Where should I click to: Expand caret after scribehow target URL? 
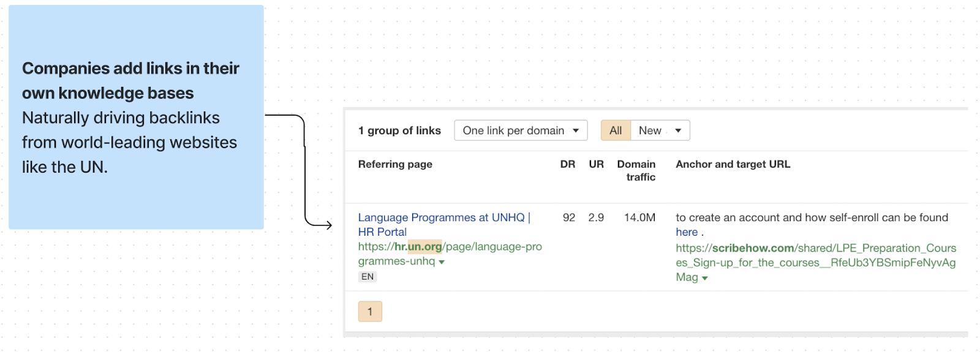tap(705, 279)
